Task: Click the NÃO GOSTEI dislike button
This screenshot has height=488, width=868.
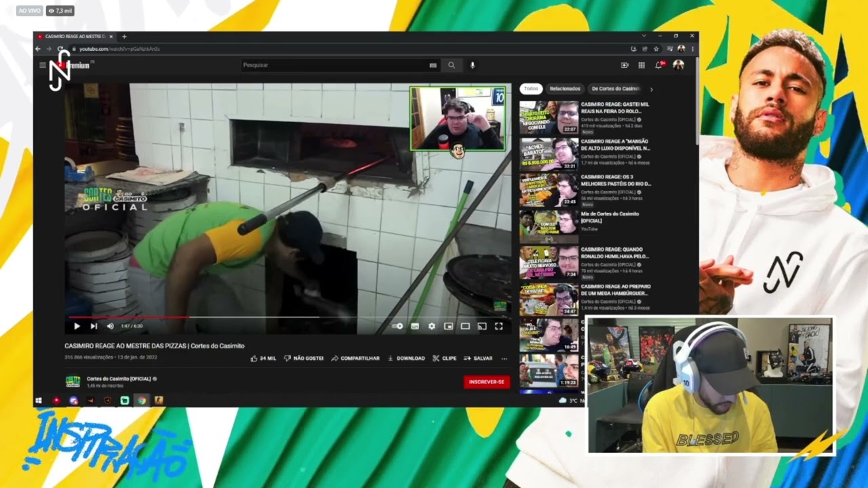Action: tap(304, 358)
